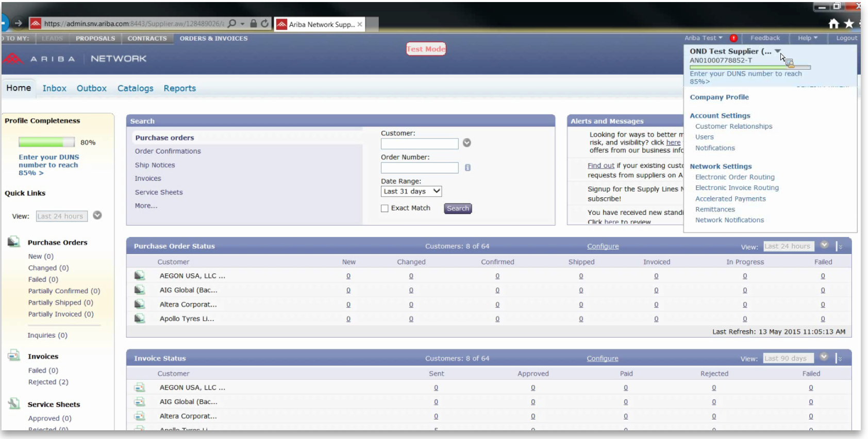Go to the Catalogs tab
The height and width of the screenshot is (439, 868).
tap(135, 88)
